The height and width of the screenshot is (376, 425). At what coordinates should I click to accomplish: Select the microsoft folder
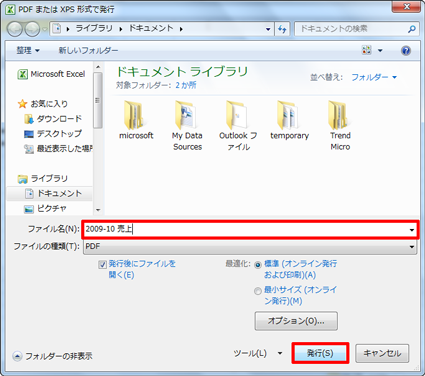pyautogui.click(x=136, y=120)
